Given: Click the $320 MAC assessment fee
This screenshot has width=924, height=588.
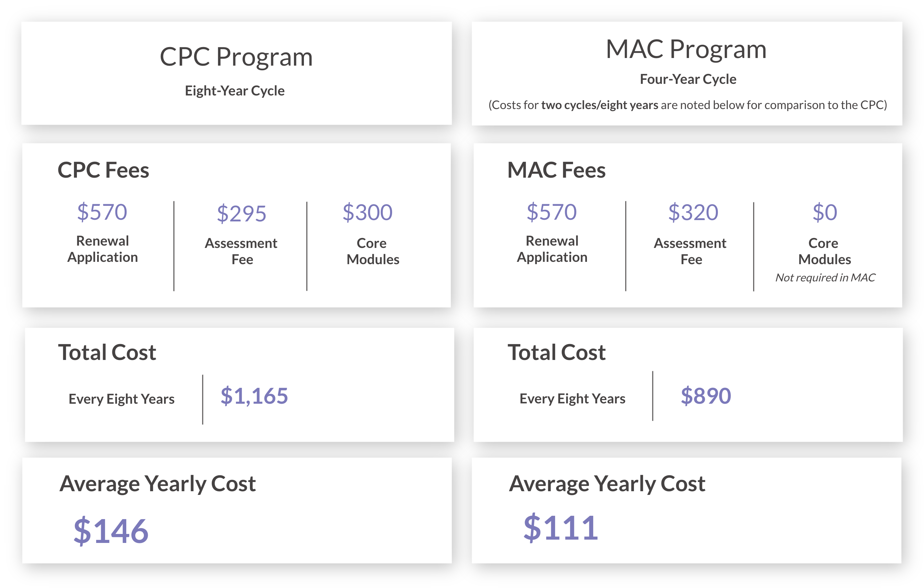Looking at the screenshot, I should [x=693, y=212].
